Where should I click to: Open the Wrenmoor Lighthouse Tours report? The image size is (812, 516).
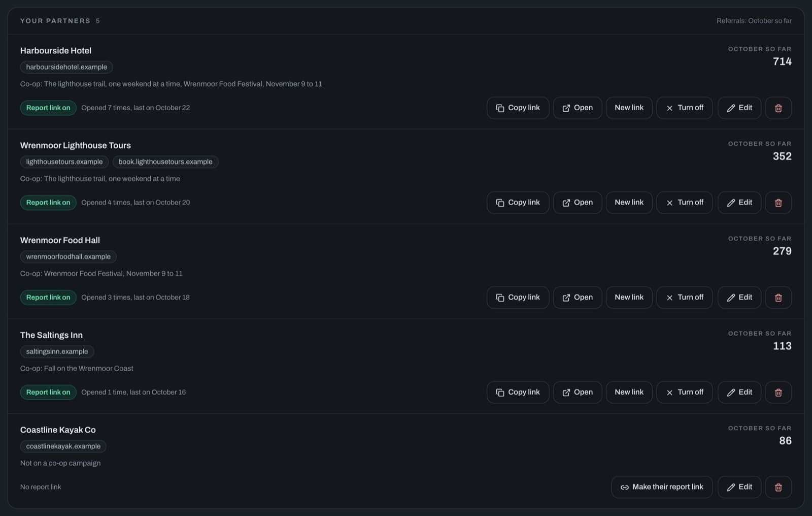point(578,203)
